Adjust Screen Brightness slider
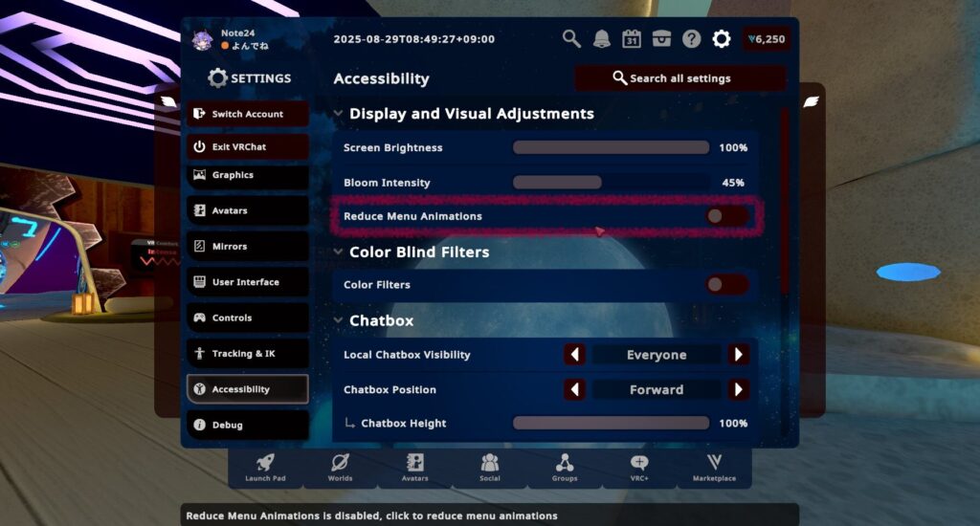The image size is (980, 526). click(x=611, y=147)
